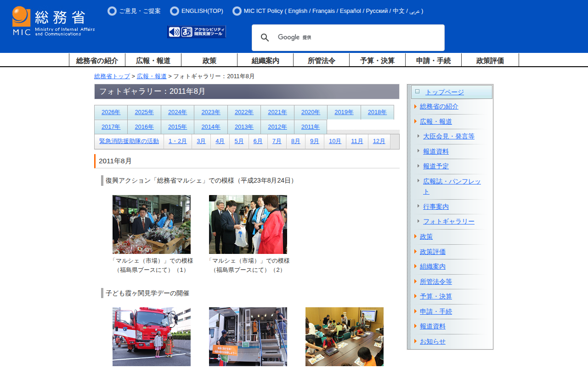Open 大臣会見・発言等 sidebar link
The width and height of the screenshot is (588, 368).
coord(448,136)
